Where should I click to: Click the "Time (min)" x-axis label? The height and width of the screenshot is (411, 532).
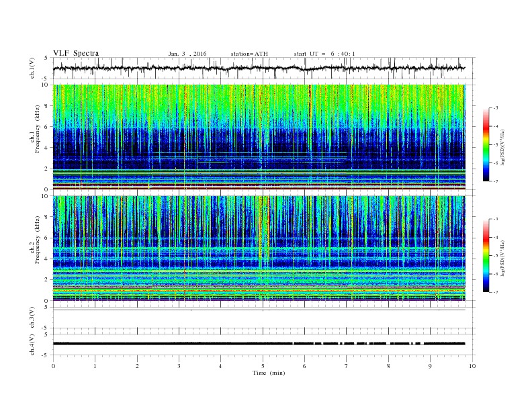coord(269,373)
